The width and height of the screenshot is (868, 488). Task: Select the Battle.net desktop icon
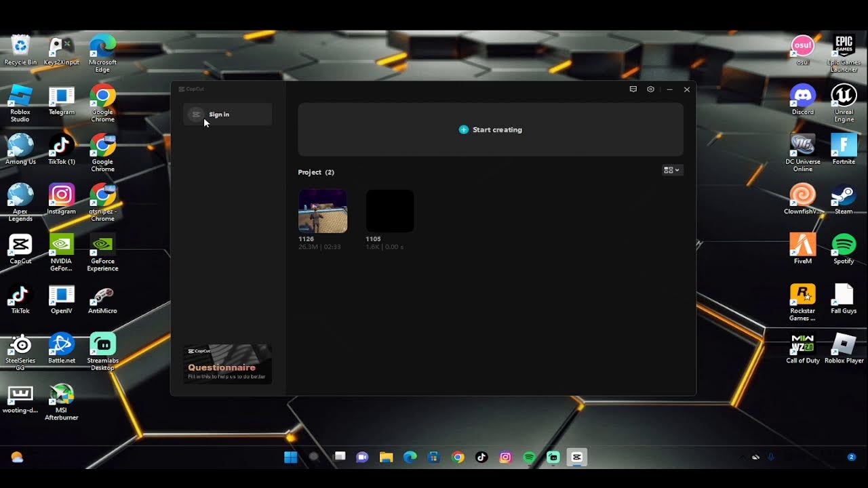point(62,348)
